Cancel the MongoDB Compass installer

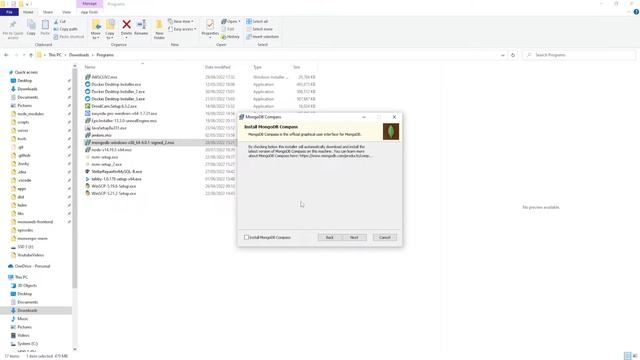click(384, 237)
